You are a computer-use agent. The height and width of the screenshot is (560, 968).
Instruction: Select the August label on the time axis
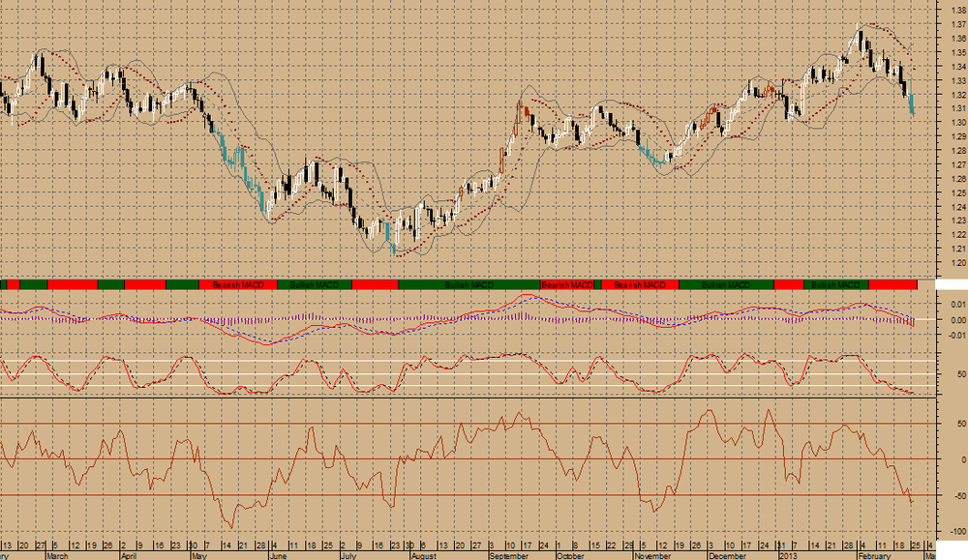[424, 556]
